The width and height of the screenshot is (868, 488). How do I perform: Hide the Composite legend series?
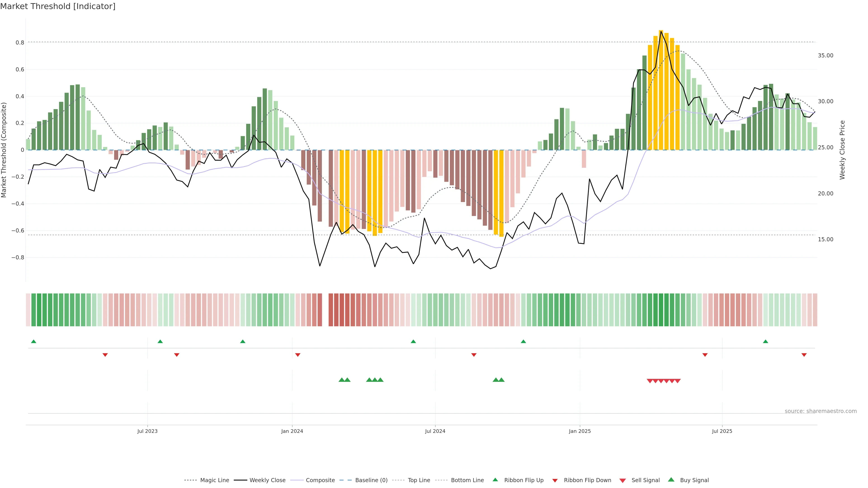[x=320, y=480]
